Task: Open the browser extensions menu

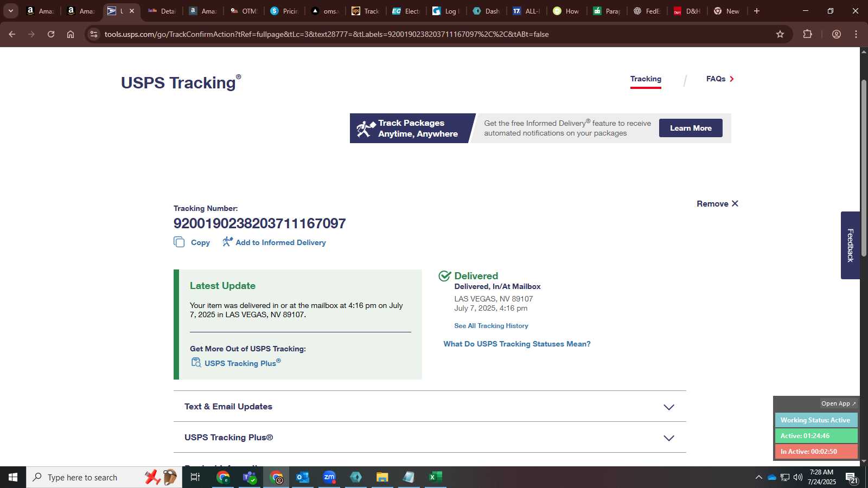Action: (x=808, y=34)
